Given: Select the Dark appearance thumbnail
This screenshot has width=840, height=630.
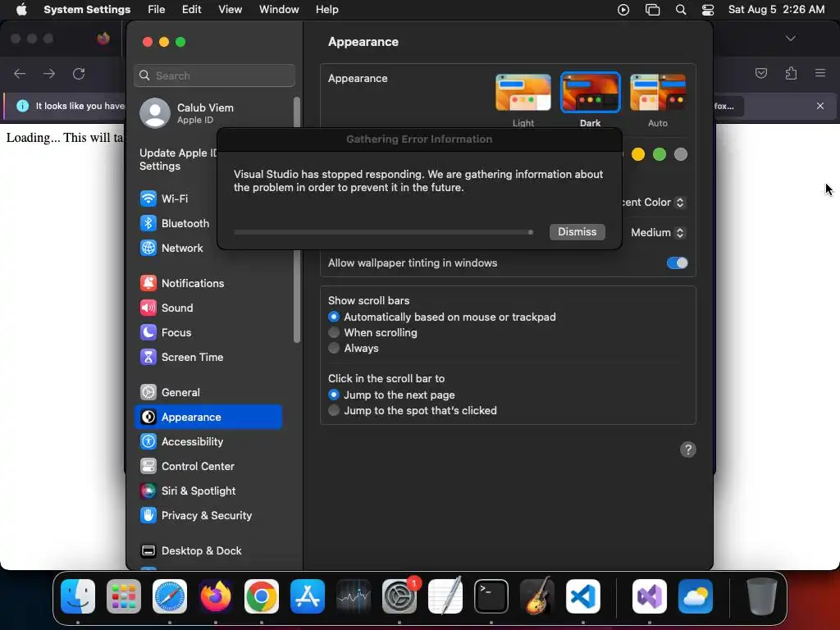Looking at the screenshot, I should click(591, 93).
